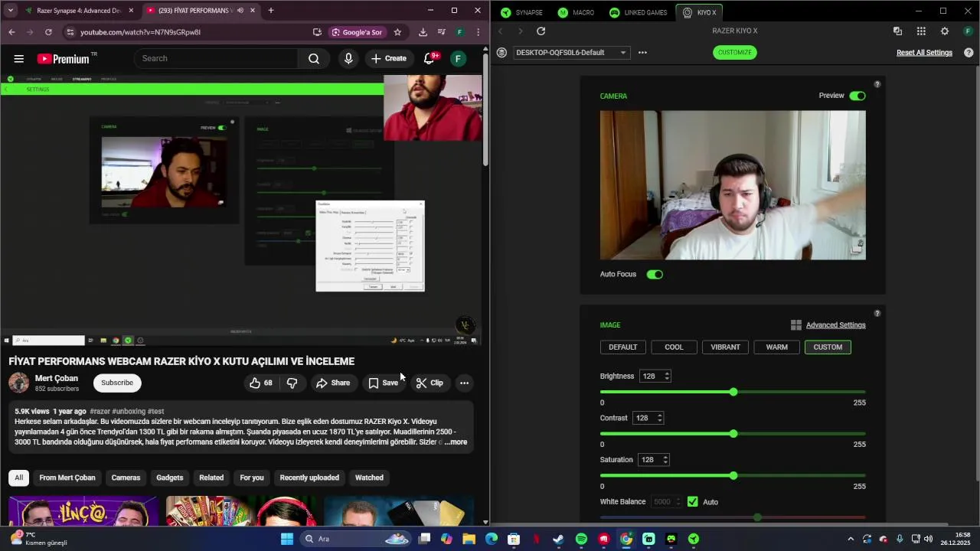
Task: Select Gadgets filter chip
Action: coord(170,478)
